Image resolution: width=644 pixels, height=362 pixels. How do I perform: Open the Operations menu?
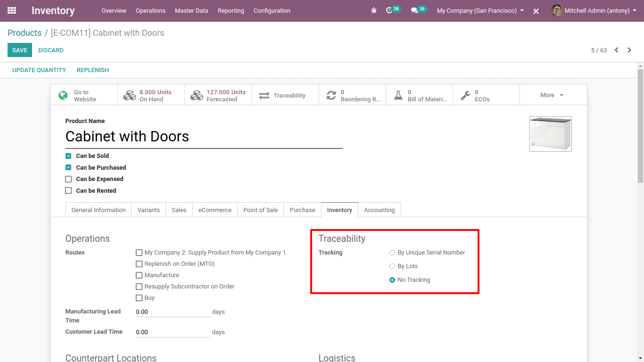[150, 10]
